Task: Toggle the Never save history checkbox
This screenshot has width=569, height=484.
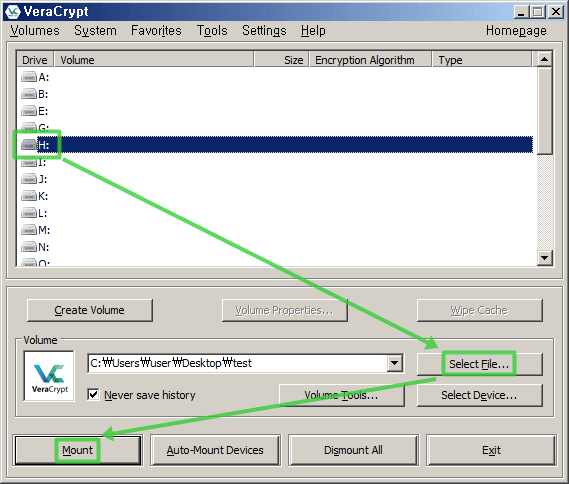Action: pos(93,394)
